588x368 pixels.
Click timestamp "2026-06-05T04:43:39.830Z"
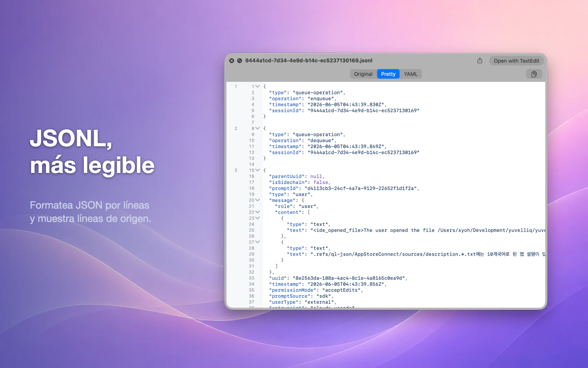(x=346, y=105)
